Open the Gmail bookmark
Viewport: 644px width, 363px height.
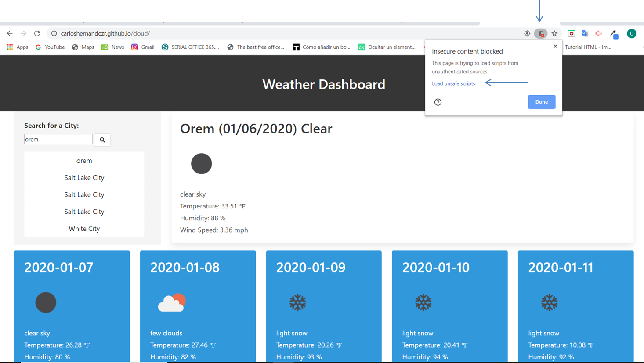click(143, 47)
